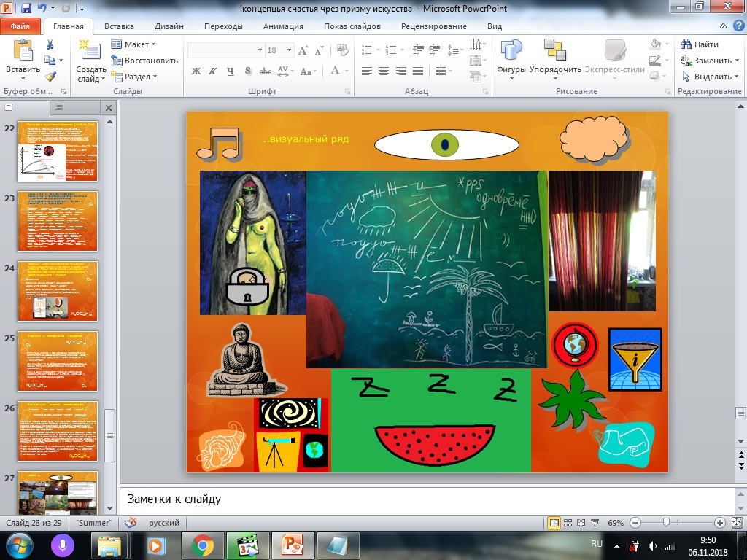Click the Save floppy disk icon
Viewport: 747px width, 560px height.
point(26,8)
